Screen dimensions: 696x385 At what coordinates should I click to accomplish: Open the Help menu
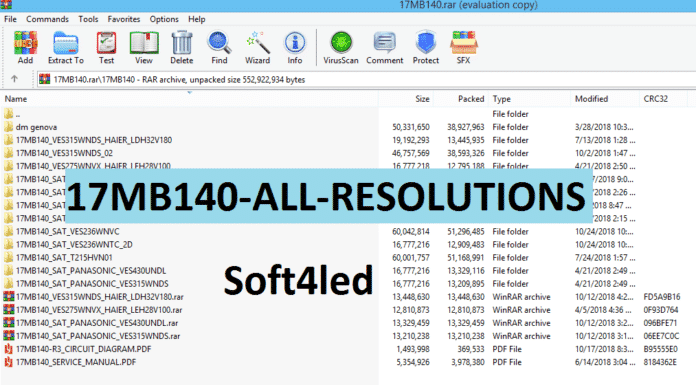[x=197, y=19]
